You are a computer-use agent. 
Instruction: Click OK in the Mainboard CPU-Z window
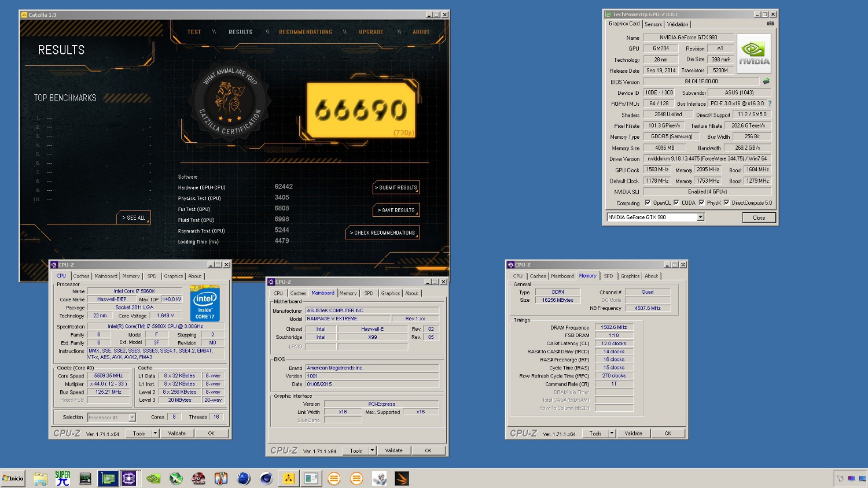[x=428, y=450]
